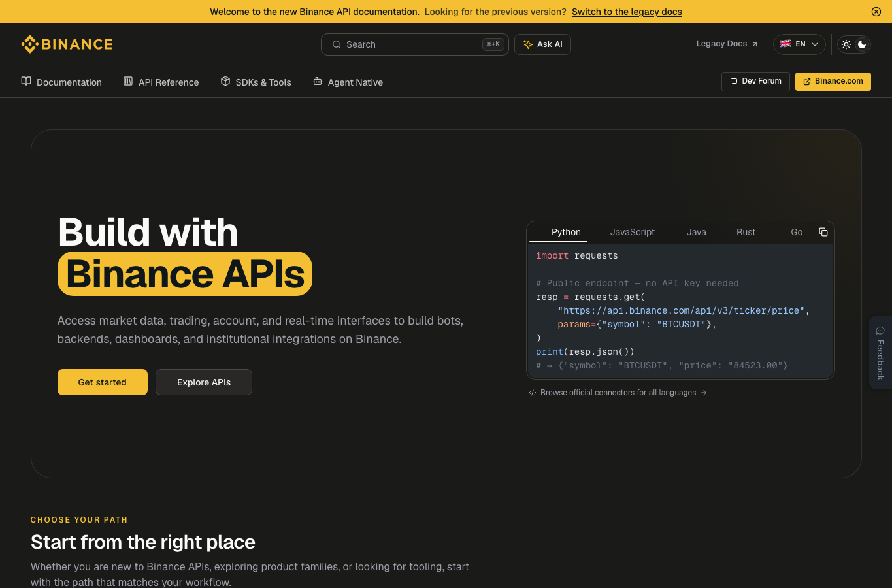This screenshot has height=588, width=892.
Task: Open the vertical Feedback tab
Action: (880, 353)
